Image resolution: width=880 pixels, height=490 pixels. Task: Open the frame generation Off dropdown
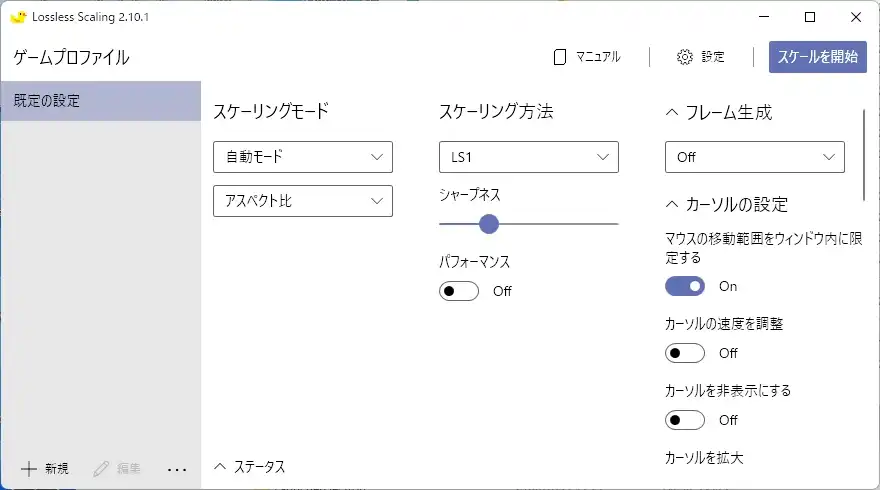tap(755, 157)
